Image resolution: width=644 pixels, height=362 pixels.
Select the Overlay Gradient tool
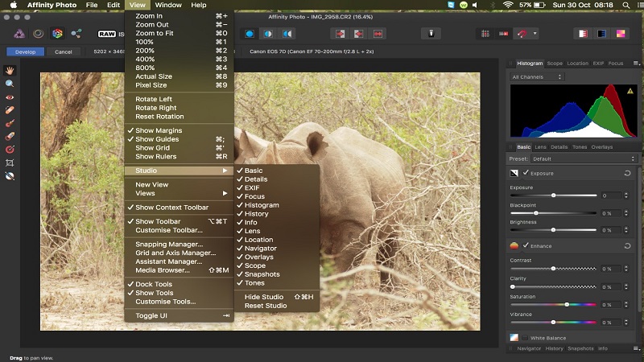tap(10, 150)
